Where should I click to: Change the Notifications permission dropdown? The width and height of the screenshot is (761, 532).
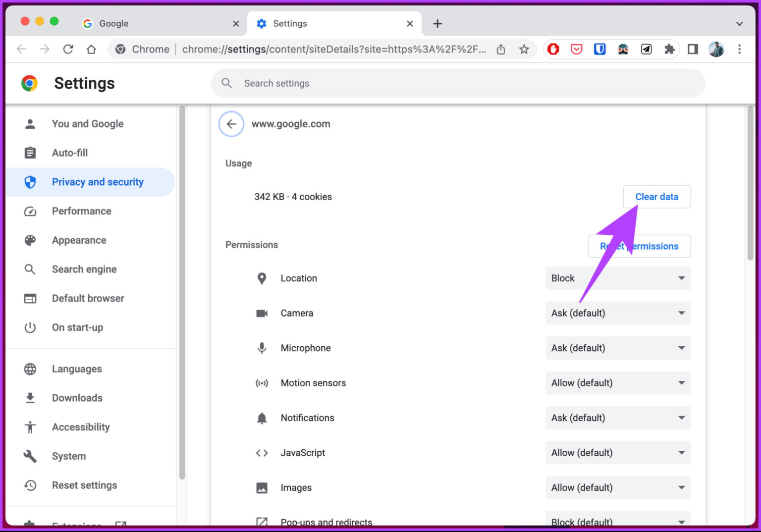tap(617, 418)
